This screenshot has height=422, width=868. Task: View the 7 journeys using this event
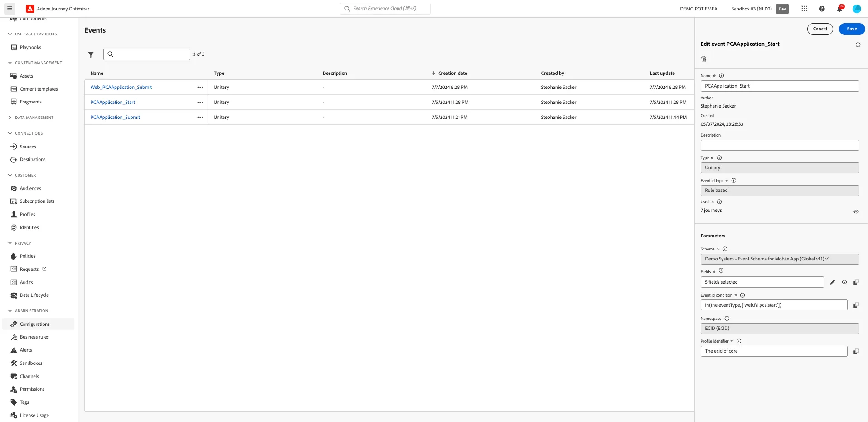[x=856, y=212]
